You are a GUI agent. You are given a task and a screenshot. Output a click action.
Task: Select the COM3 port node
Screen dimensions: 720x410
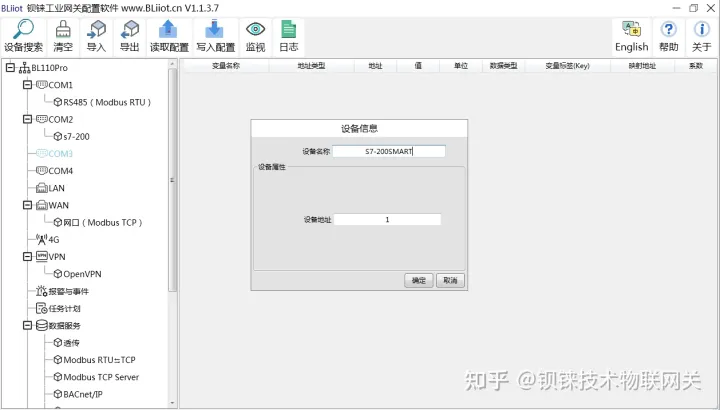point(55,153)
